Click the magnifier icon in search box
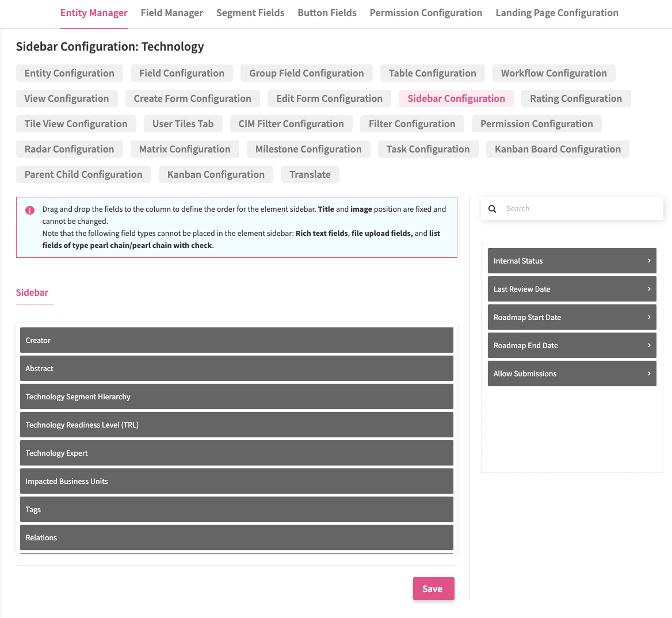The image size is (672, 618). [x=492, y=209]
